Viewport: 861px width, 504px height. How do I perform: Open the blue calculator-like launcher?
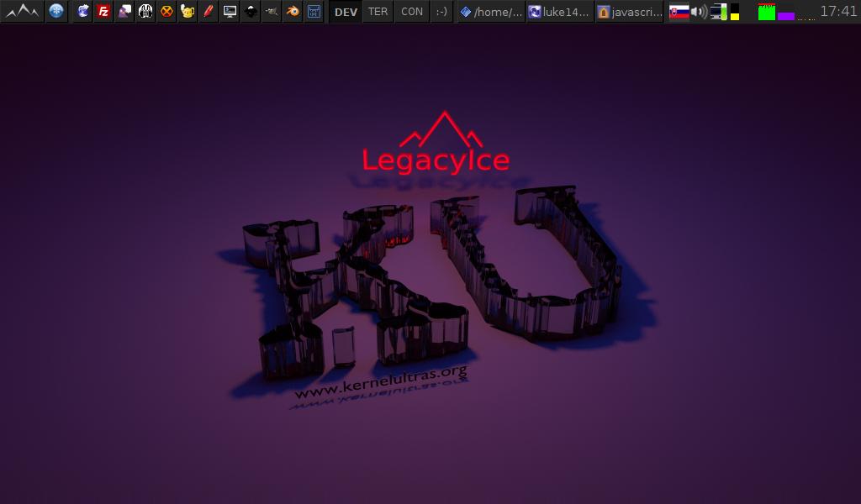point(314,11)
